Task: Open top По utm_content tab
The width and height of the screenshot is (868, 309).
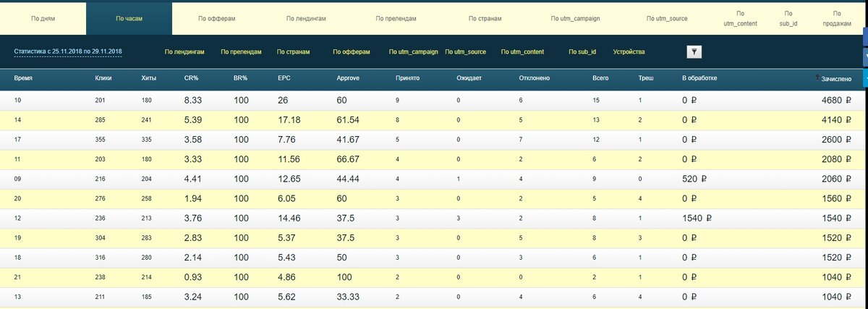Action: pos(739,18)
